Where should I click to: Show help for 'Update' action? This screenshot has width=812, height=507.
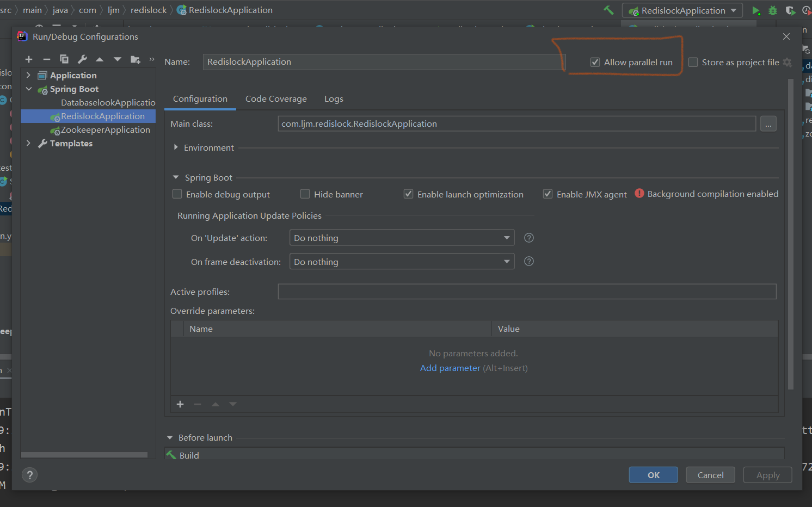(x=529, y=238)
